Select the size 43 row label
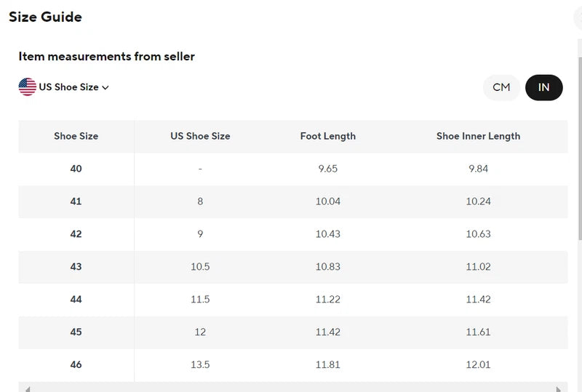Screen dimensions: 582x392 76,267
